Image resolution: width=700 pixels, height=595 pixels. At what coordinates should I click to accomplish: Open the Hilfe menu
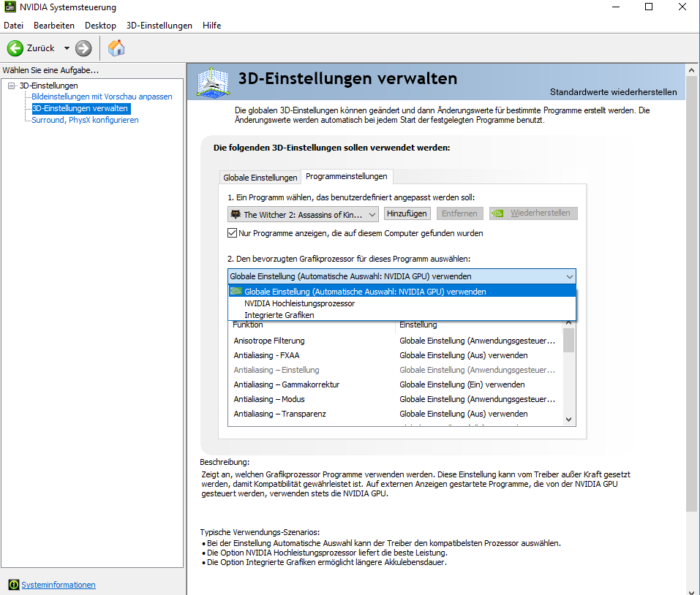coord(211,26)
